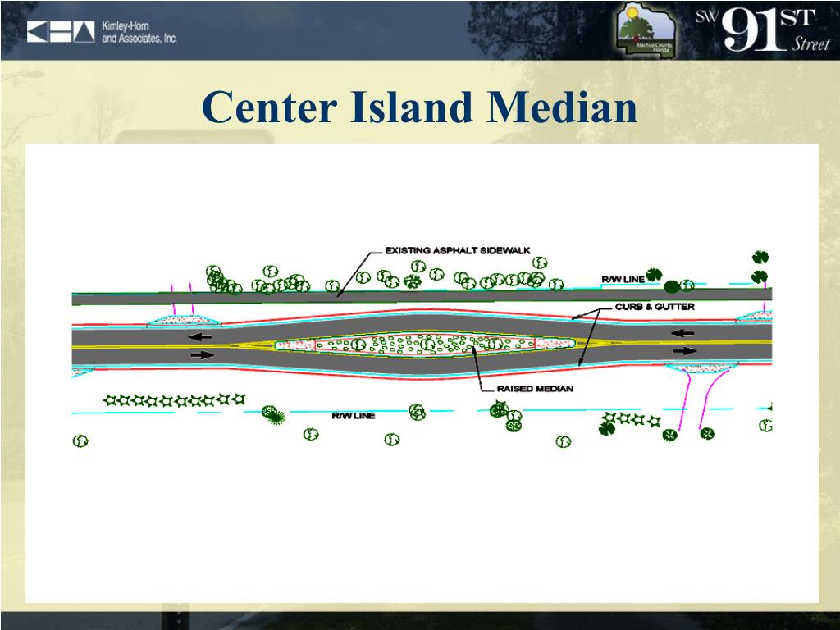Click the right westbound lane arrow
The height and width of the screenshot is (630, 840).
[682, 333]
